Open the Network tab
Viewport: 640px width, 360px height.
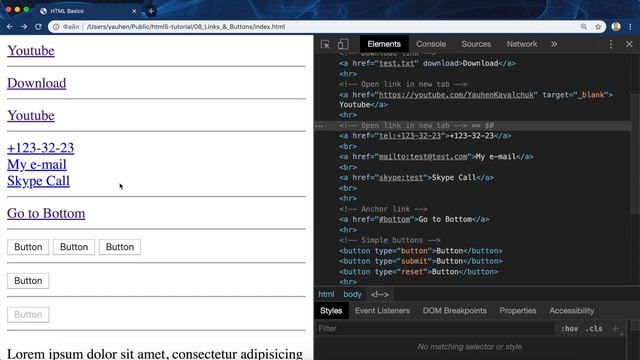click(x=522, y=44)
